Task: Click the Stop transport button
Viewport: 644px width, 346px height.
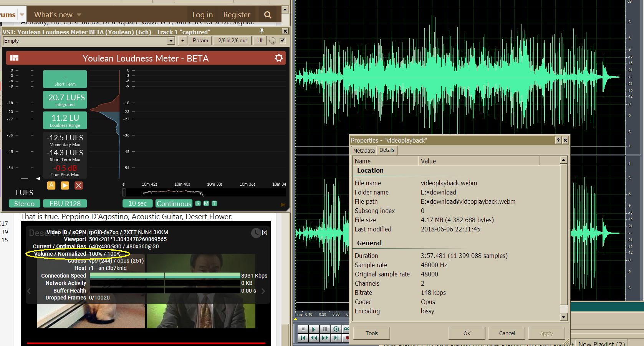Action: tap(303, 329)
